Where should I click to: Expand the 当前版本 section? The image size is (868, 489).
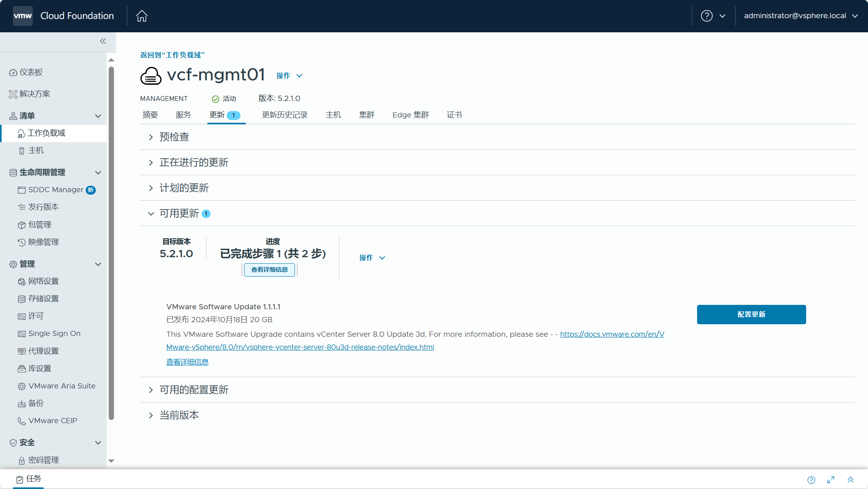151,416
